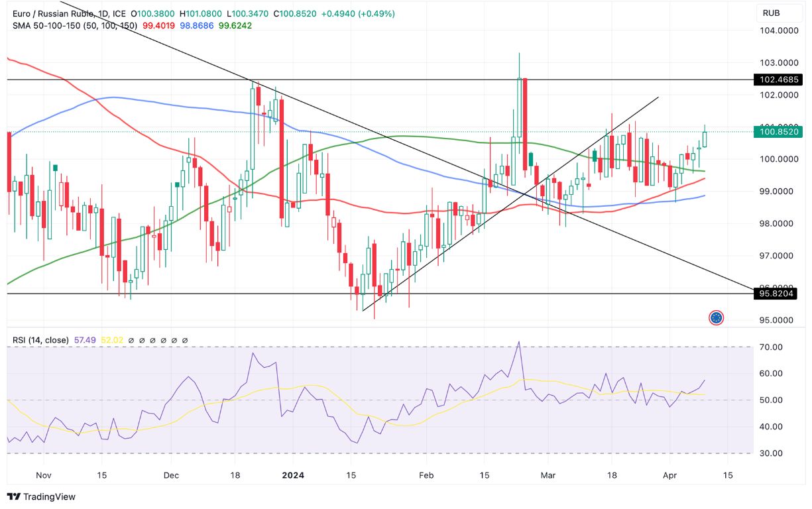Select the 2024 label on the time axis

click(294, 475)
